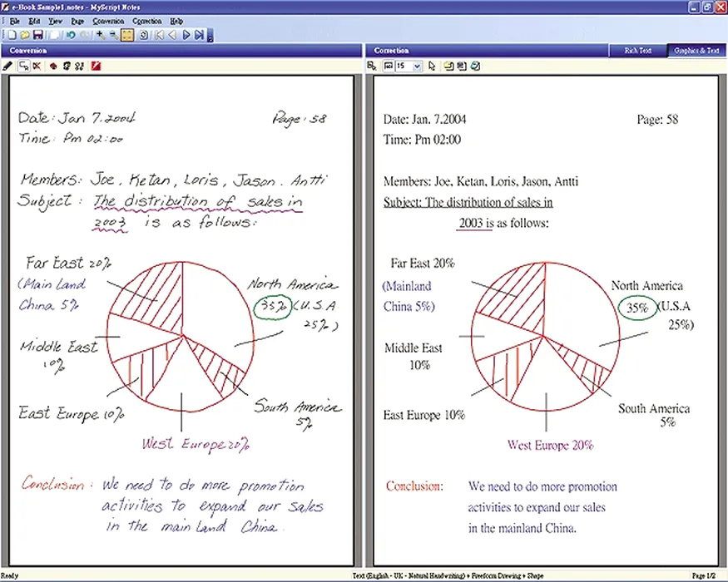Click the converted Conclusion text in Correction pane
728x582 pixels.
pyautogui.click(x=414, y=486)
